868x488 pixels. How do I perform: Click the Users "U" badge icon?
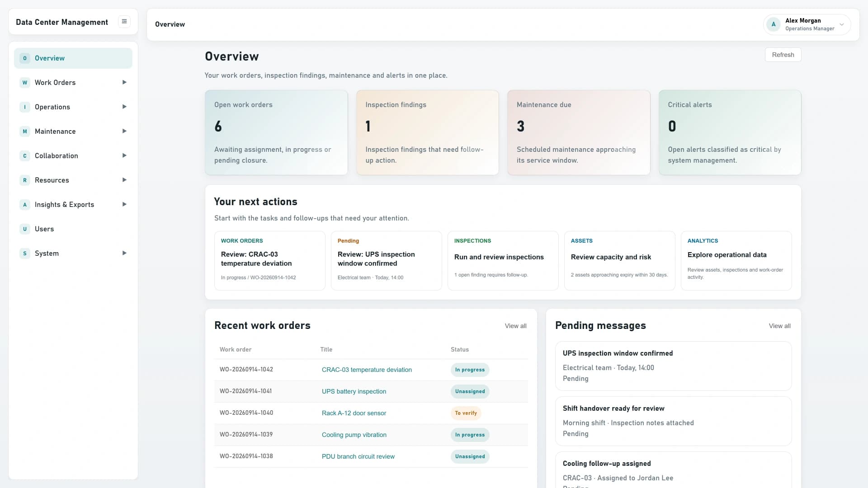point(25,229)
